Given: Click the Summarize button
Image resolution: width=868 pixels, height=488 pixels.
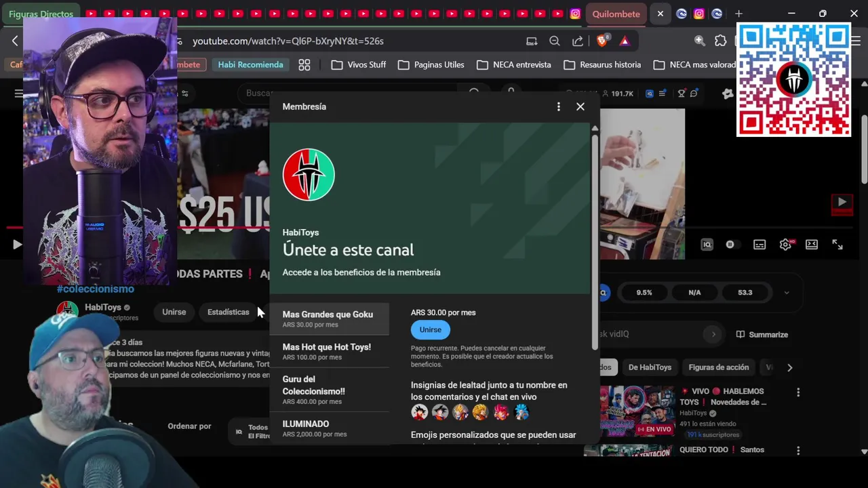Looking at the screenshot, I should (x=762, y=334).
